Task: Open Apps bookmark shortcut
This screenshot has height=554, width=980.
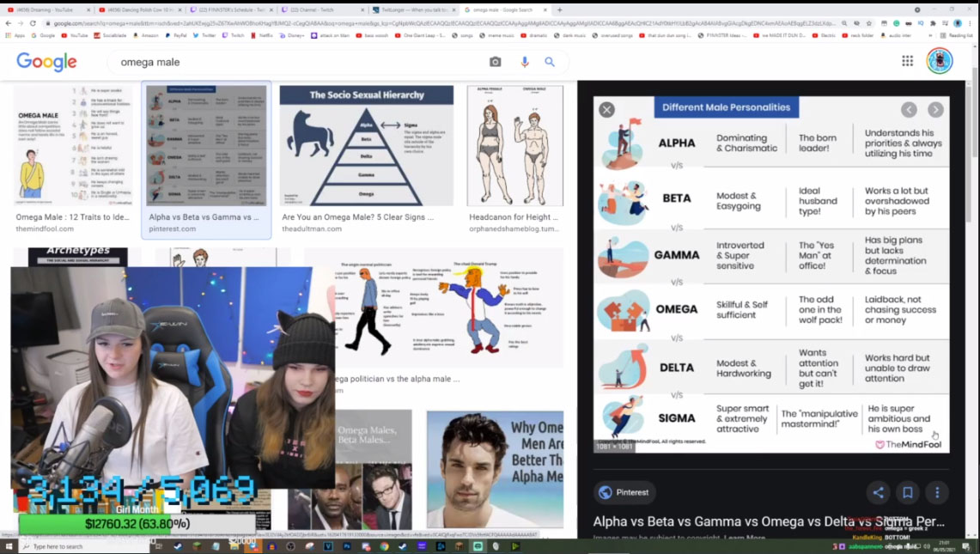Action: coord(15,35)
